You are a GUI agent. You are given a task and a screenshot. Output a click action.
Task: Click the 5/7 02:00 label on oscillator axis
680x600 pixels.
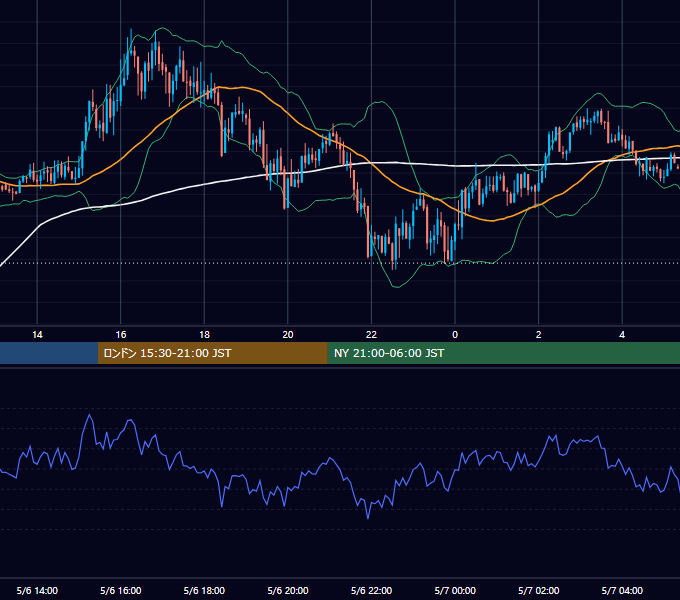pyautogui.click(x=539, y=590)
